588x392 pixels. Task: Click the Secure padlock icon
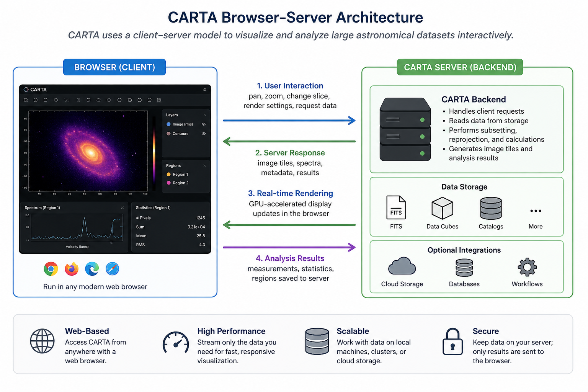pyautogui.click(x=453, y=341)
